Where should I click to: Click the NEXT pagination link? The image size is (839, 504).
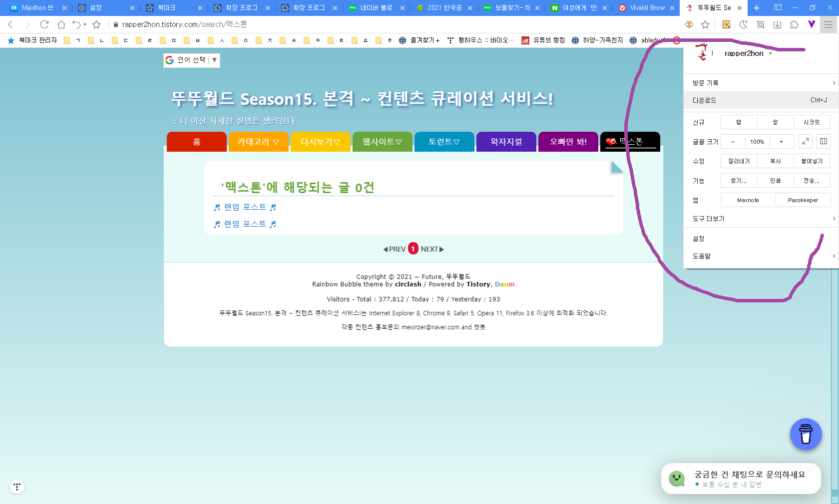click(x=432, y=249)
